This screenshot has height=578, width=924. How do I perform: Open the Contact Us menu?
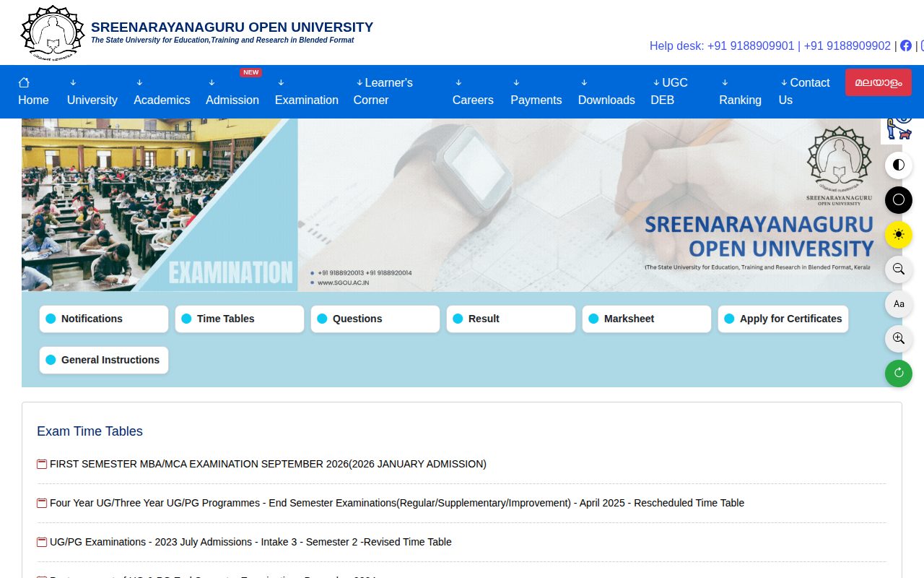[x=804, y=92]
